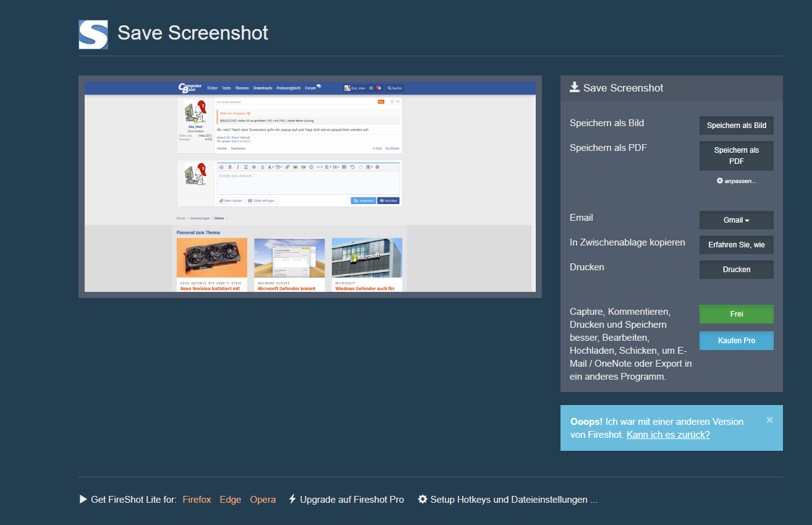Open the Edge FireShot Lite link
The width and height of the screenshot is (812, 525).
230,500
